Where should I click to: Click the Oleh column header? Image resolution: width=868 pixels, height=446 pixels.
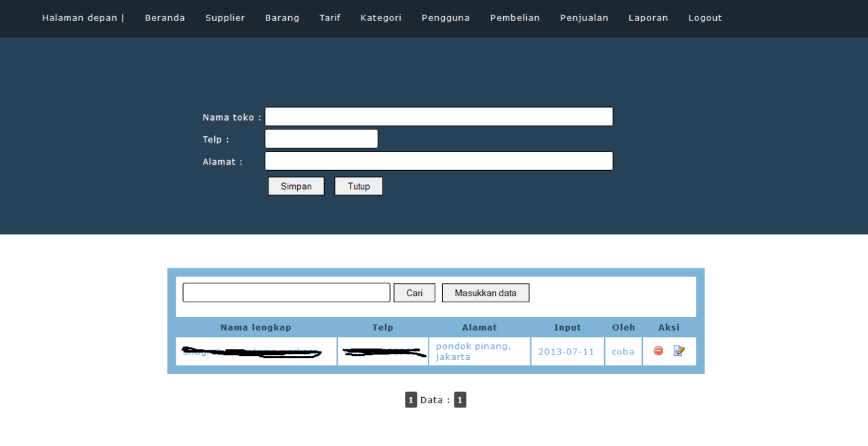point(624,327)
